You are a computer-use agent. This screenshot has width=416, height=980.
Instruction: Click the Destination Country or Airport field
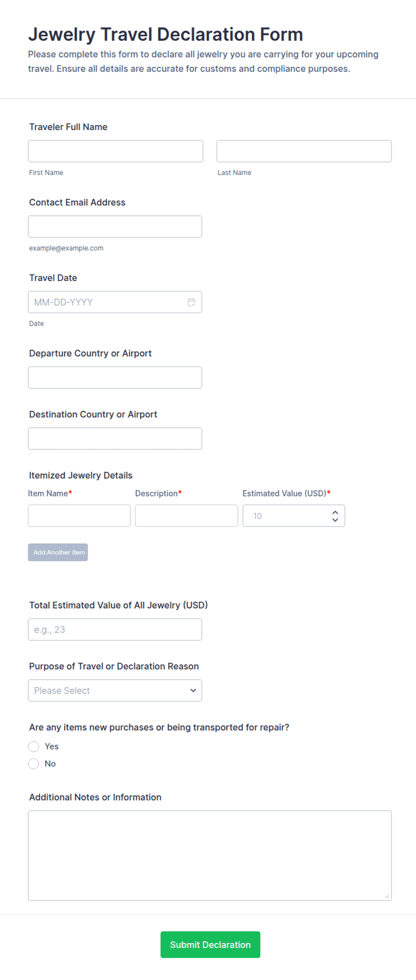(115, 439)
